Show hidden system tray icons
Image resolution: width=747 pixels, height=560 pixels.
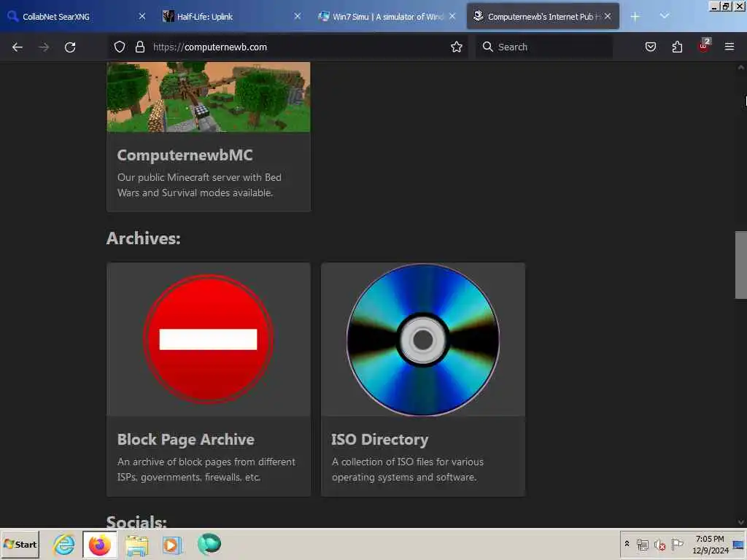click(627, 544)
